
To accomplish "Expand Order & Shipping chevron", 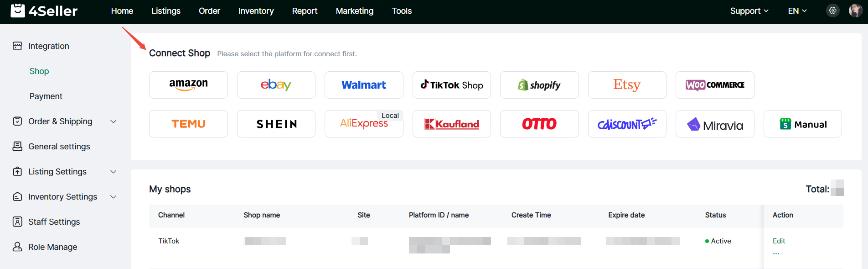I will pos(114,121).
